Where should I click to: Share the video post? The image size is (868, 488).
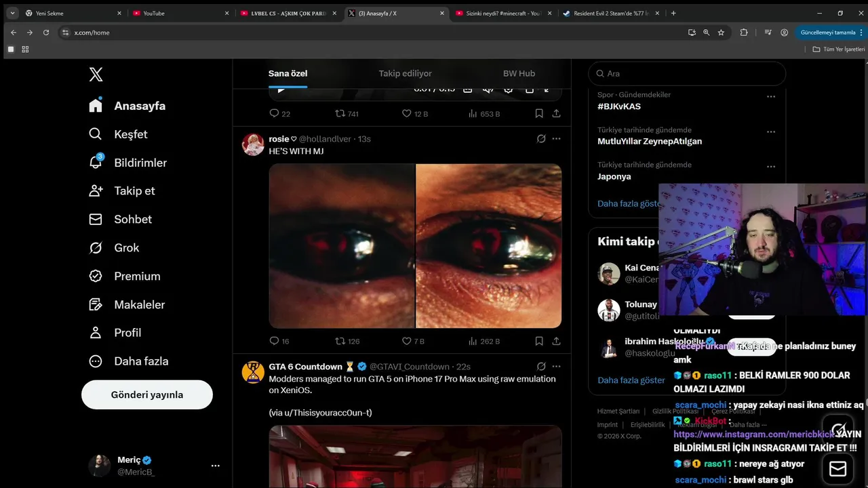pos(556,113)
